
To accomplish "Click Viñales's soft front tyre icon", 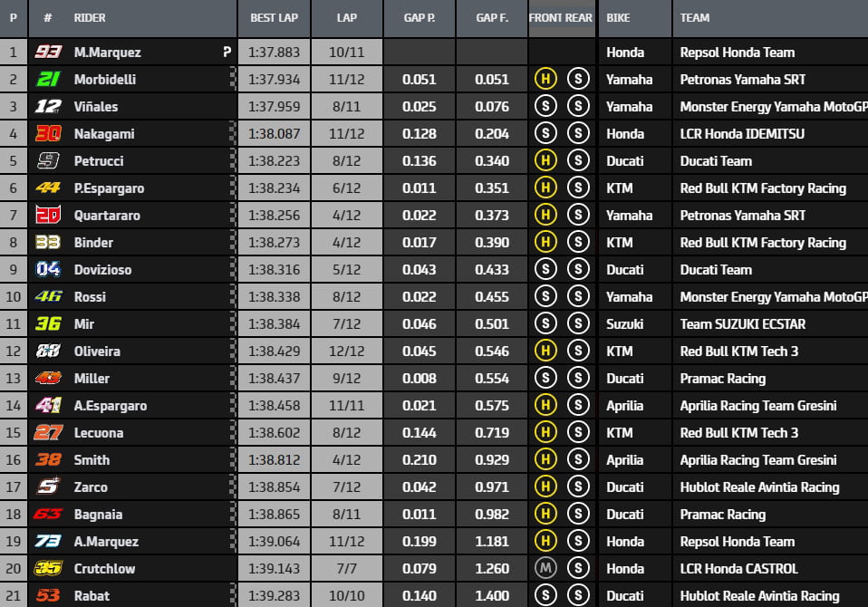I will pyautogui.click(x=545, y=107).
